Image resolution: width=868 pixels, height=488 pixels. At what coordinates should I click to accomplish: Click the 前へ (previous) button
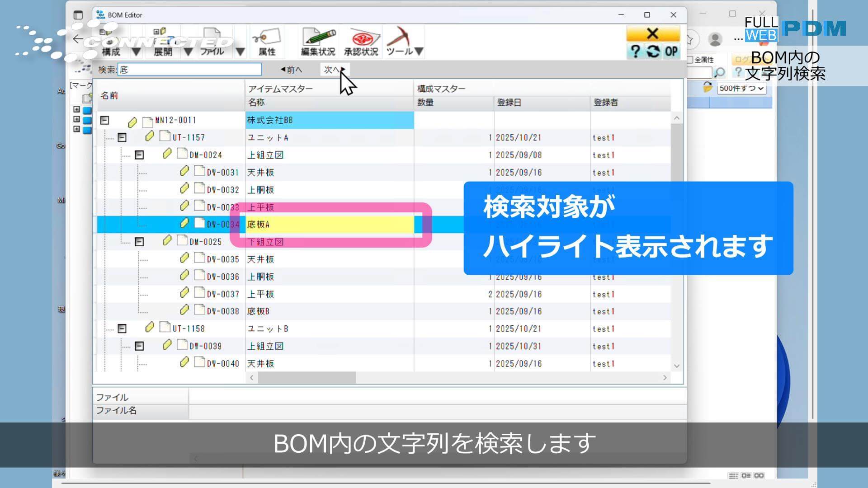click(291, 69)
